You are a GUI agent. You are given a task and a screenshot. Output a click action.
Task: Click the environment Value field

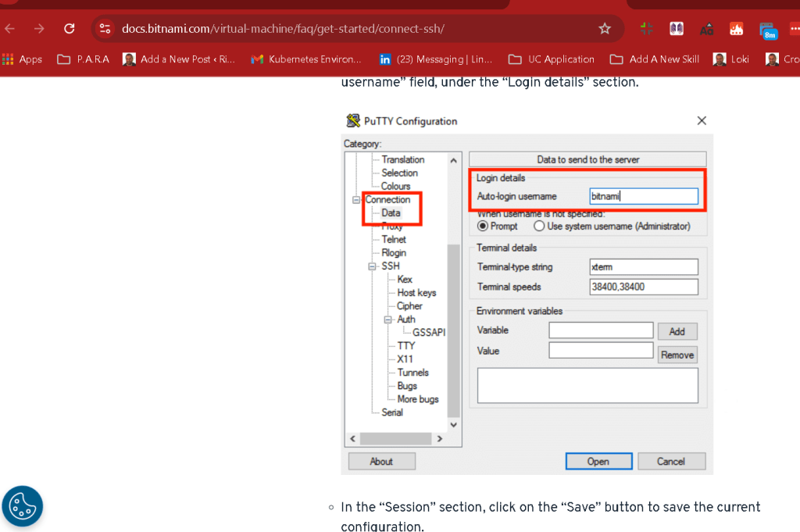tap(601, 351)
